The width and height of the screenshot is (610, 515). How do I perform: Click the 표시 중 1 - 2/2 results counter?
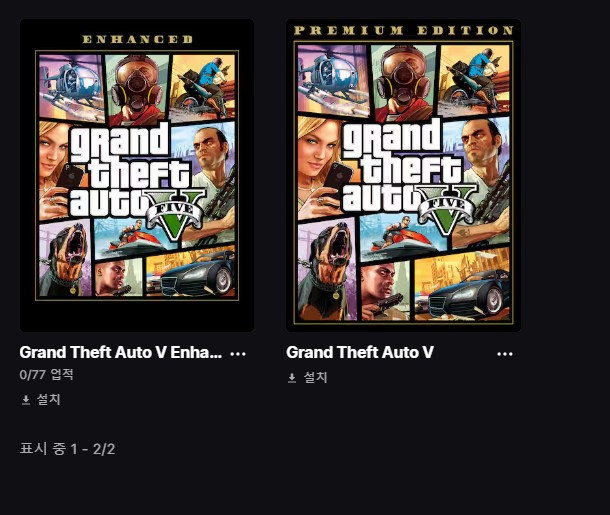[67, 449]
